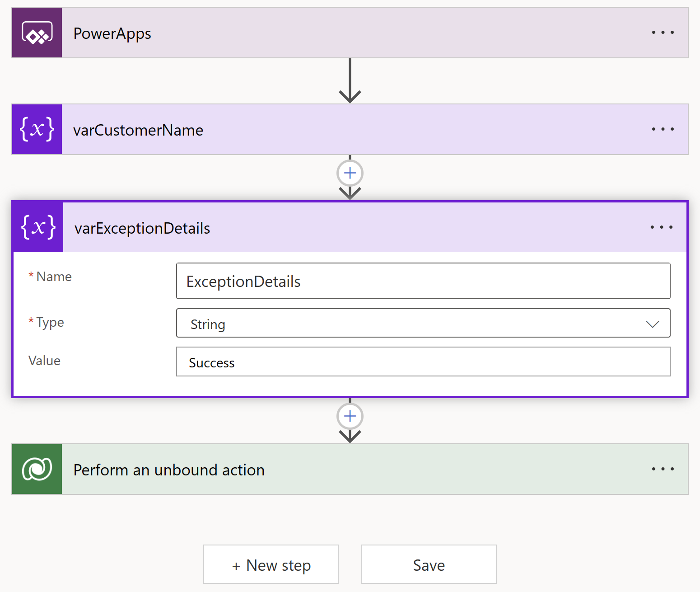The width and height of the screenshot is (700, 592).
Task: Click the varExceptionDetails variable icon
Action: pyautogui.click(x=38, y=227)
